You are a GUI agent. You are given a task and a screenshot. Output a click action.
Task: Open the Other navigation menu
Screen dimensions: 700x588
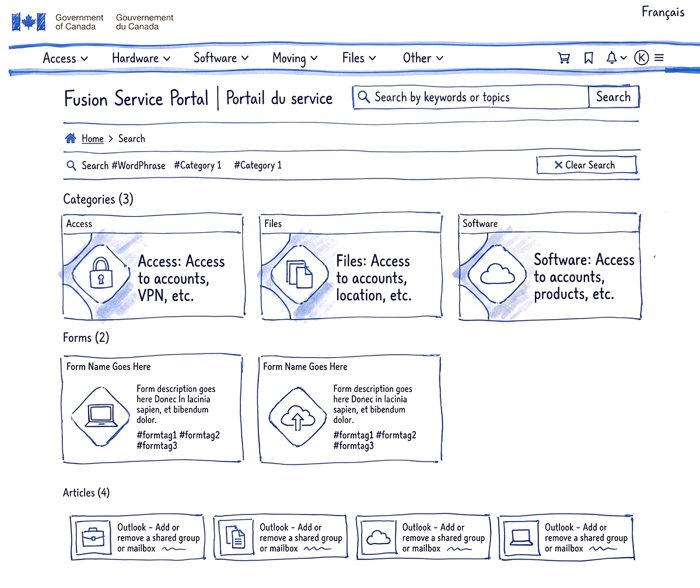pyautogui.click(x=423, y=58)
